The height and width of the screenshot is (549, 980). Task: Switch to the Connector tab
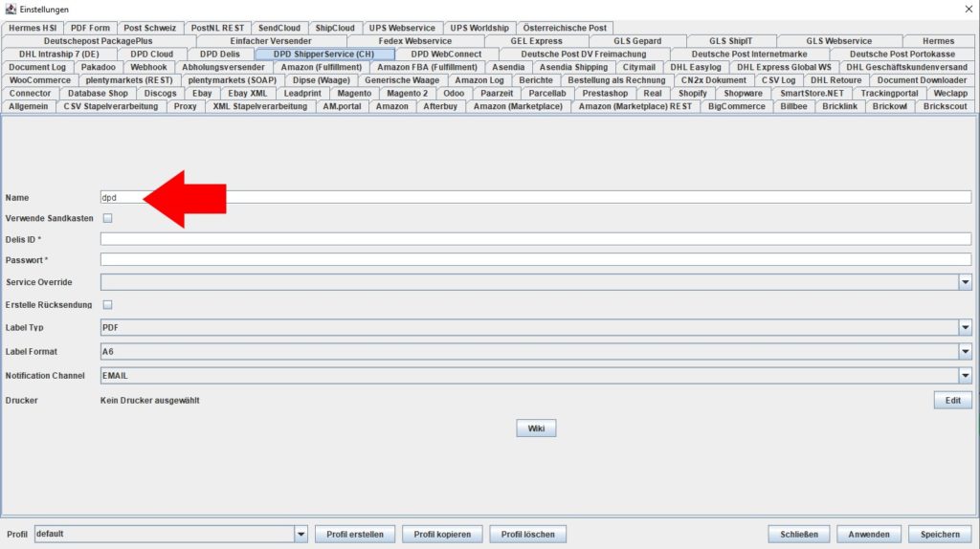click(30, 94)
